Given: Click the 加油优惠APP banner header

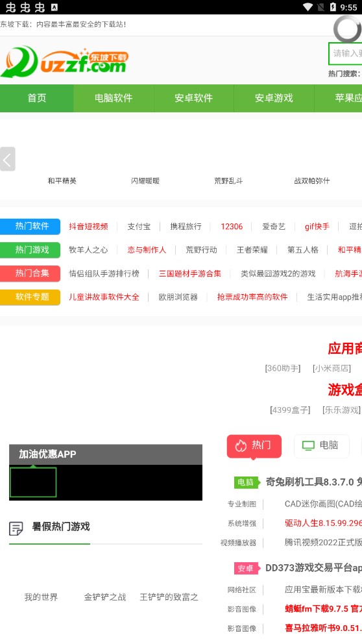Looking at the screenshot, I should point(106,454).
